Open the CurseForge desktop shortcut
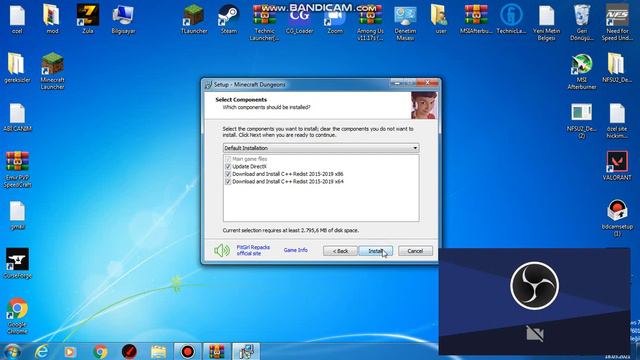Image resolution: width=640 pixels, height=360 pixels. pos(17,264)
